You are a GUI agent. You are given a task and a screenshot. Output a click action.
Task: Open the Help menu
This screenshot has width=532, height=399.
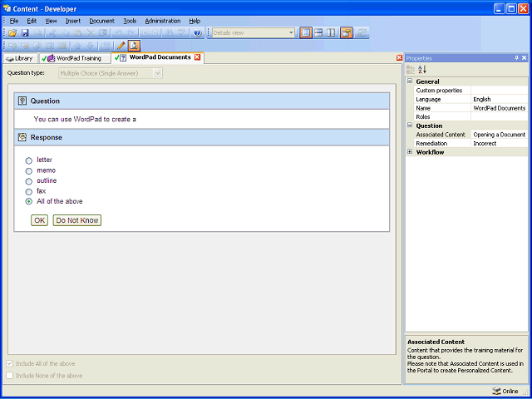click(x=195, y=21)
